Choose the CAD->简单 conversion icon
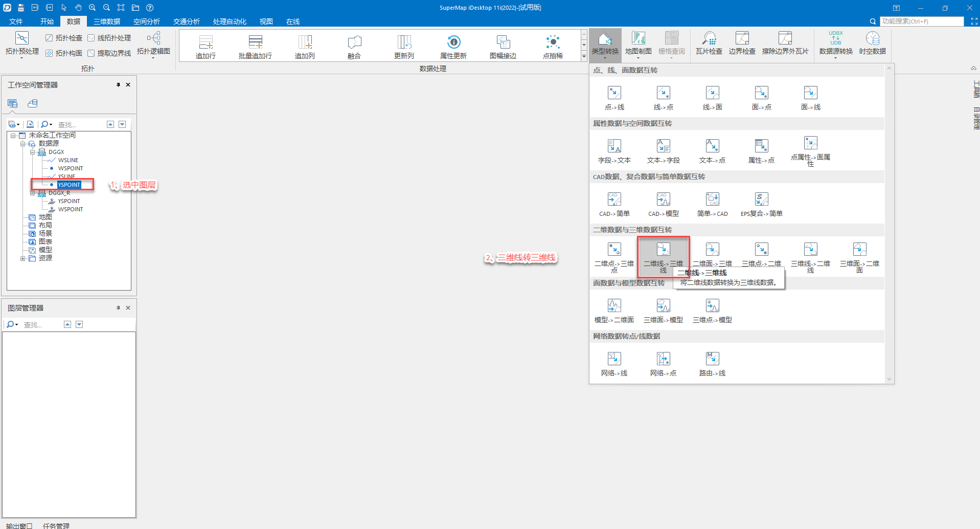The width and height of the screenshot is (980, 529). coord(614,199)
